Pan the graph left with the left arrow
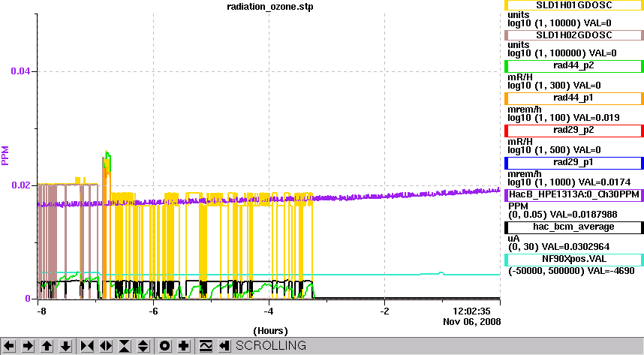This screenshot has width=644, height=355. click(x=9, y=346)
